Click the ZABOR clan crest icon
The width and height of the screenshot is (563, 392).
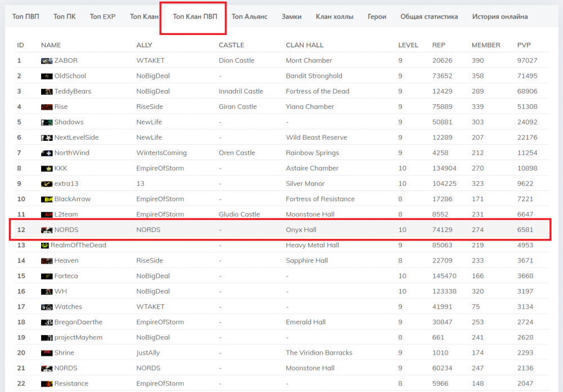pyautogui.click(x=47, y=61)
